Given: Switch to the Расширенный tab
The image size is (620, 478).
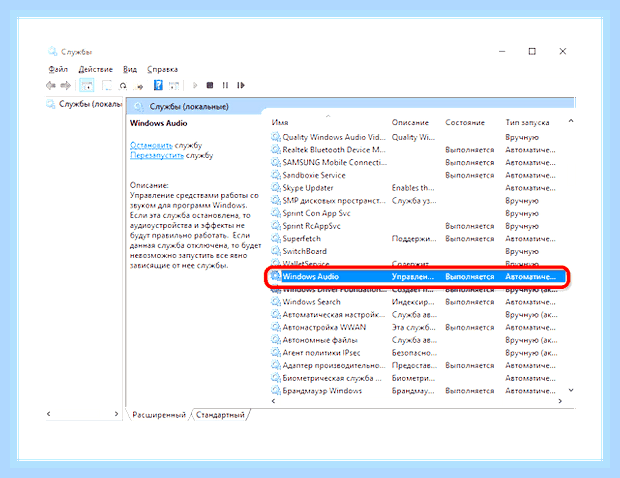Looking at the screenshot, I should click(x=159, y=415).
